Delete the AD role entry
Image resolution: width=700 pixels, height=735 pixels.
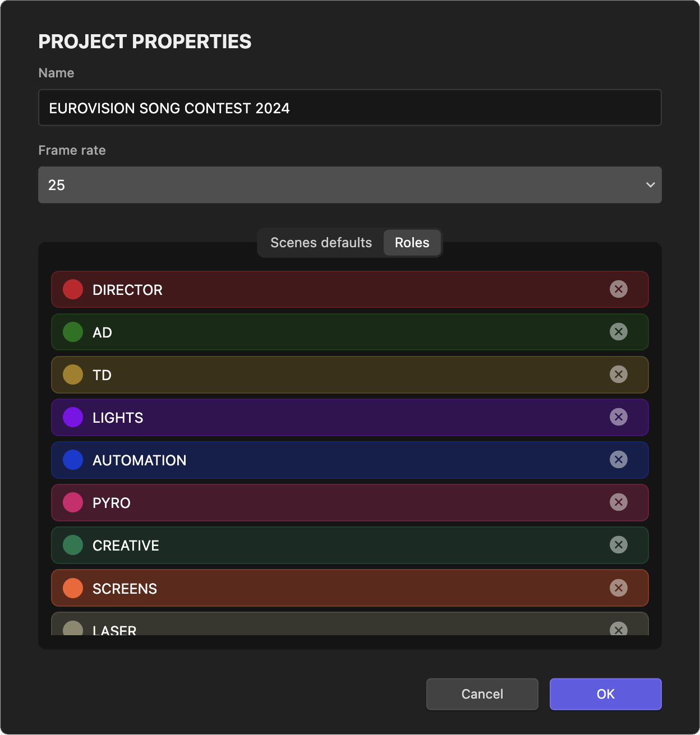coord(619,332)
